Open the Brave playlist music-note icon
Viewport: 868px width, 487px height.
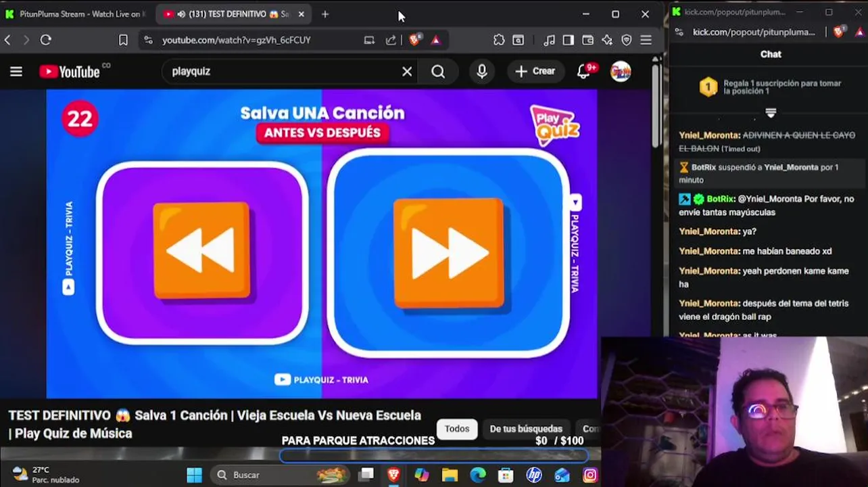(549, 40)
